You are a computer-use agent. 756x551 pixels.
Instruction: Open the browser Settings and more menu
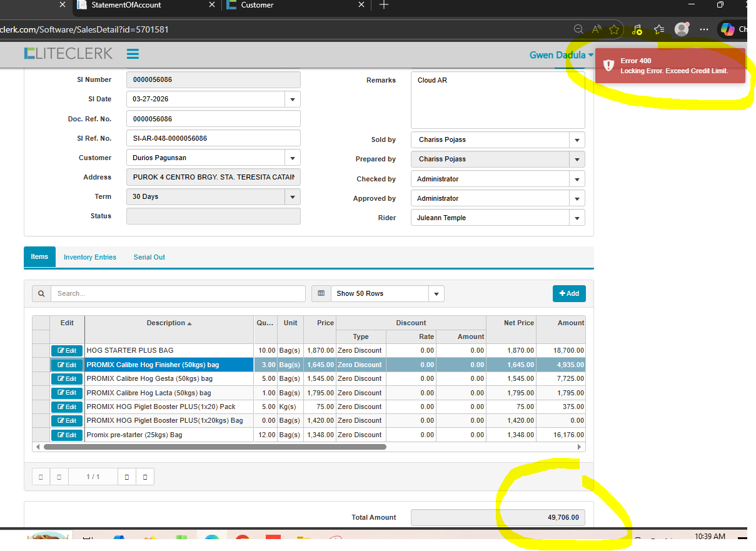tap(704, 29)
